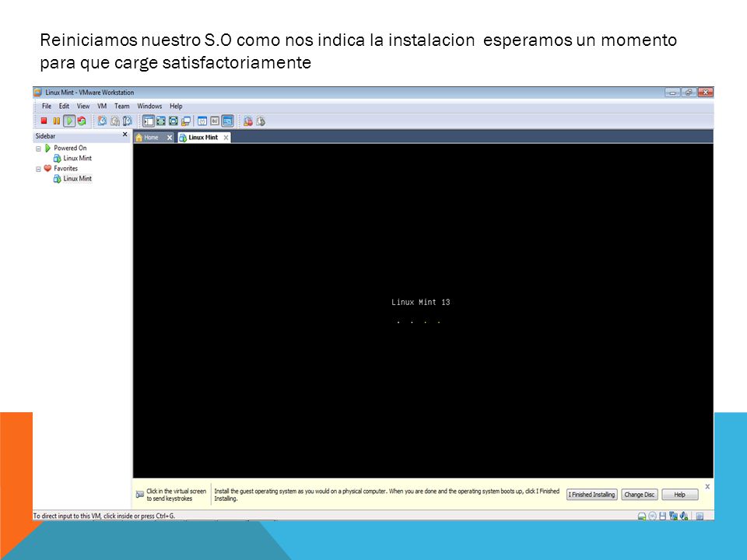The image size is (747, 560).
Task: Close the Linux Mint tab
Action: [226, 138]
